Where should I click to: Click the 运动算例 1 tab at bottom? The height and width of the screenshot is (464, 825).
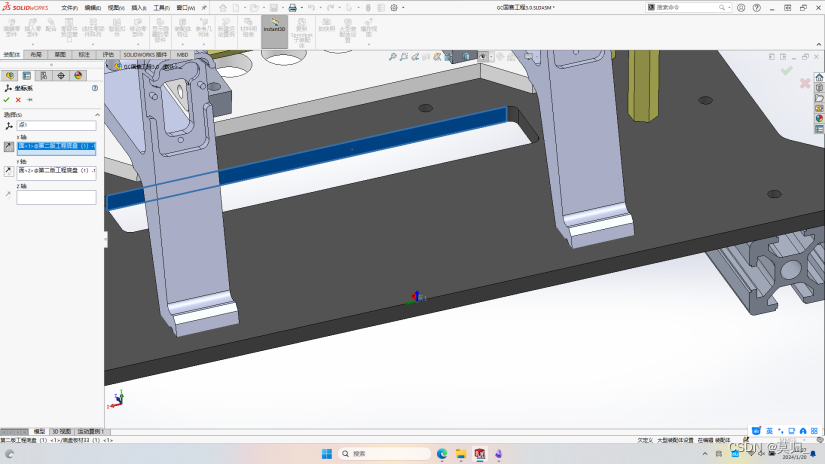[92, 432]
